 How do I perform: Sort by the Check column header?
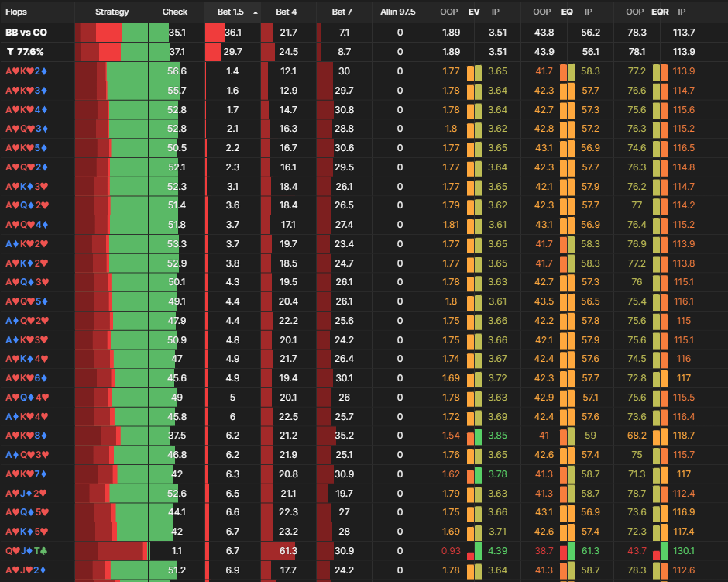click(x=174, y=12)
